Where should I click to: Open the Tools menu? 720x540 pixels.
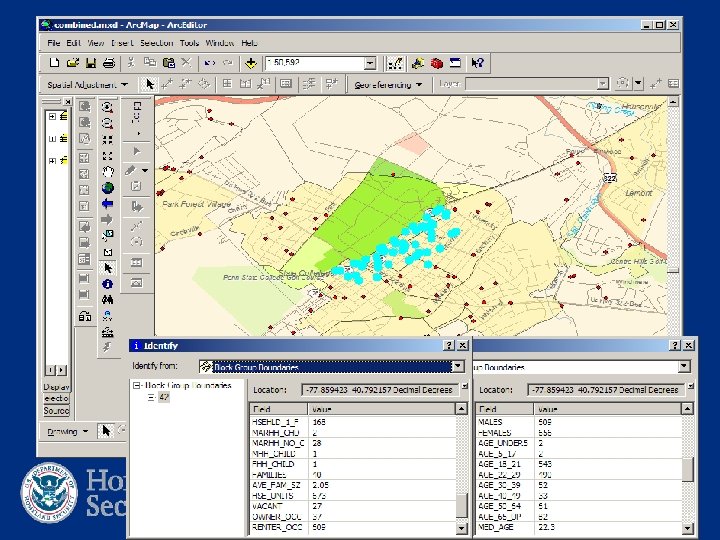click(189, 43)
